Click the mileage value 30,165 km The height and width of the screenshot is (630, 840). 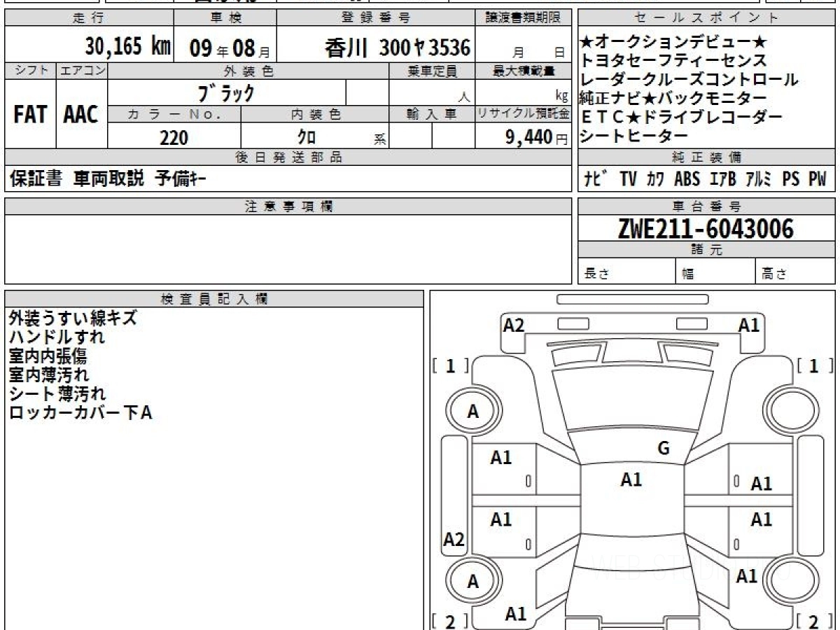[x=128, y=47]
